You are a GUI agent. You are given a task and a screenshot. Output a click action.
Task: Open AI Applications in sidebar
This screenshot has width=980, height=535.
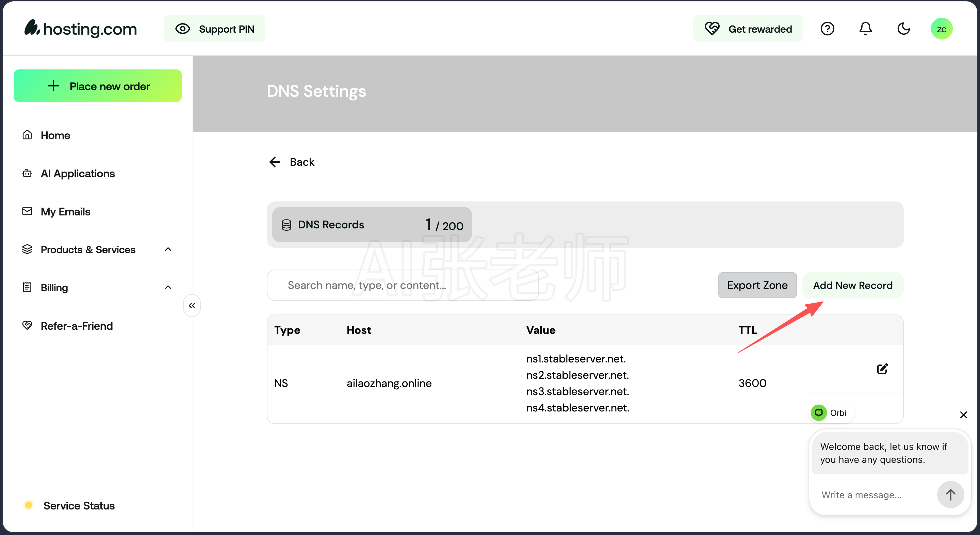pos(78,174)
